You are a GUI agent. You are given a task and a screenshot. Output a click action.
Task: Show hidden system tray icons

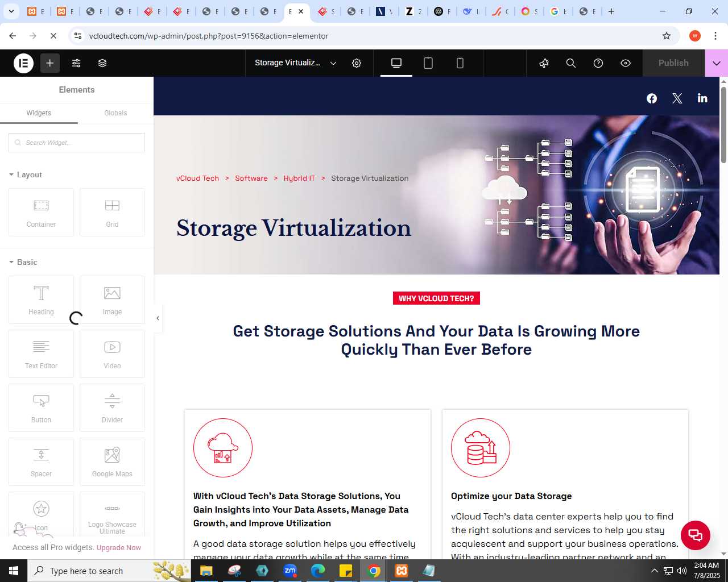[654, 571]
